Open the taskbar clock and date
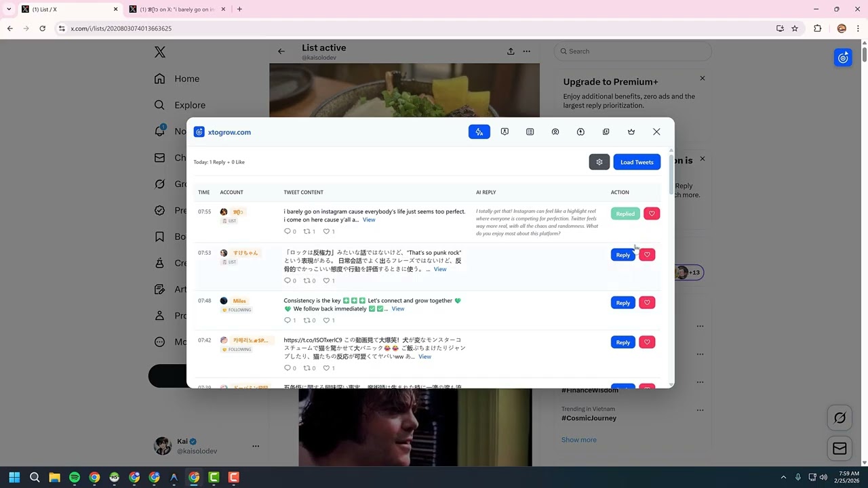 pyautogui.click(x=848, y=477)
